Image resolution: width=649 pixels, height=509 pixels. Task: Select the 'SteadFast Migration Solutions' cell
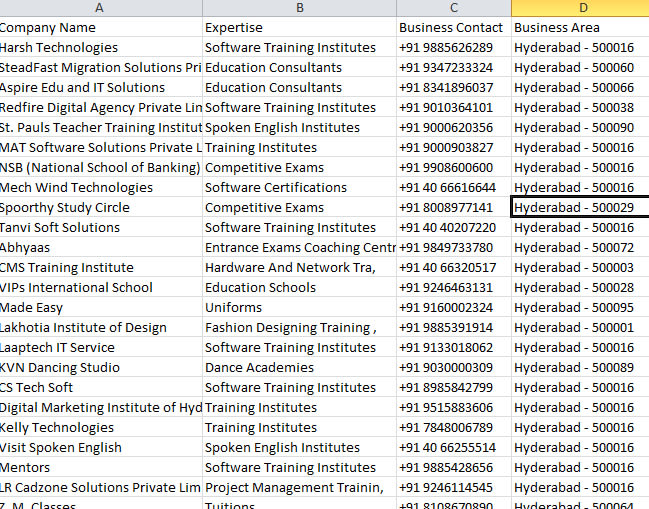coord(101,67)
